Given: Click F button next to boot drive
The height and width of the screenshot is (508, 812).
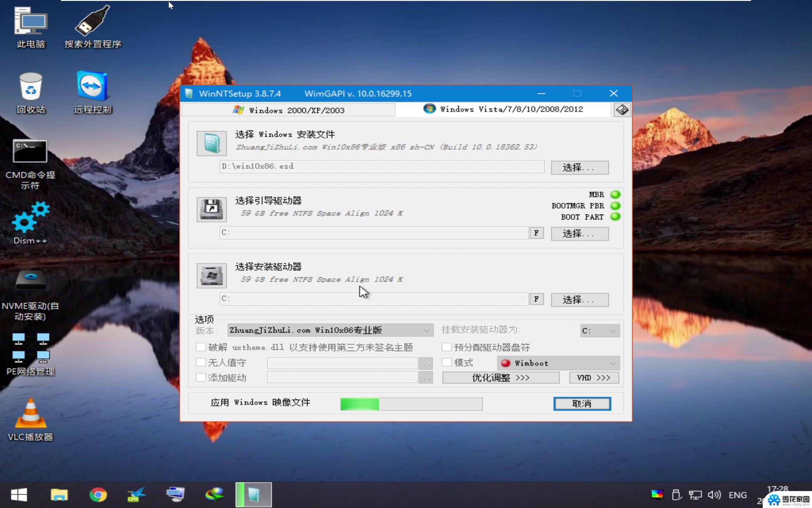Looking at the screenshot, I should (537, 233).
